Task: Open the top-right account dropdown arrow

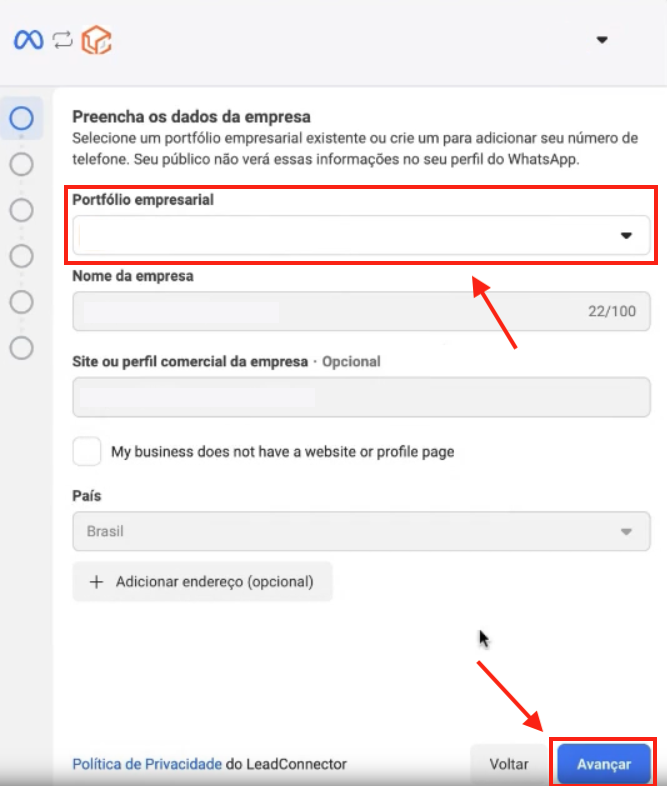Action: [602, 40]
